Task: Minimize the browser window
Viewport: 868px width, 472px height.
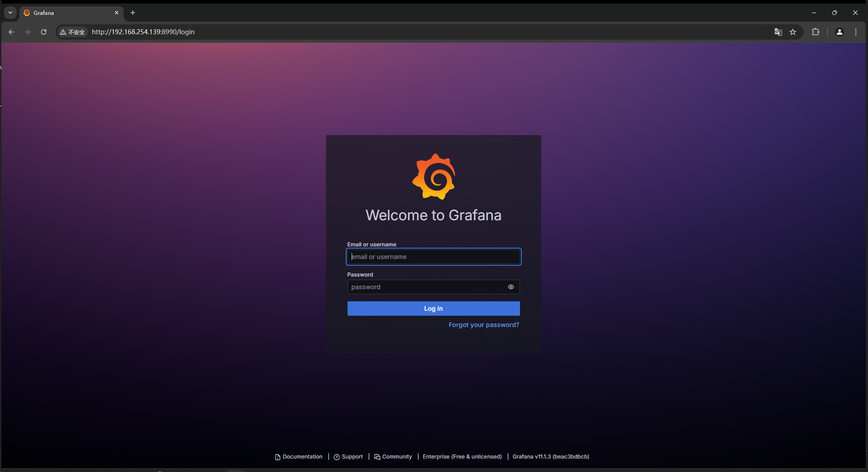Action: point(814,13)
